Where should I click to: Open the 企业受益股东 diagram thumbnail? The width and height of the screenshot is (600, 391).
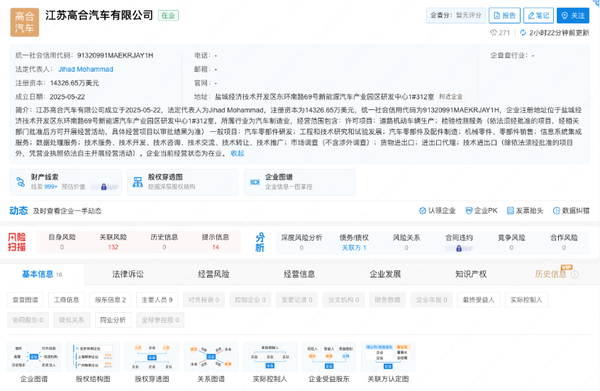(329, 357)
